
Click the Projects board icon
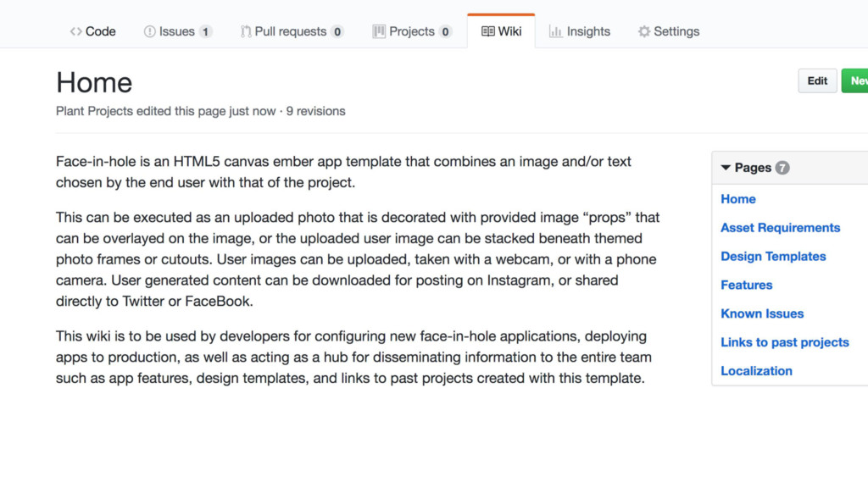(379, 31)
